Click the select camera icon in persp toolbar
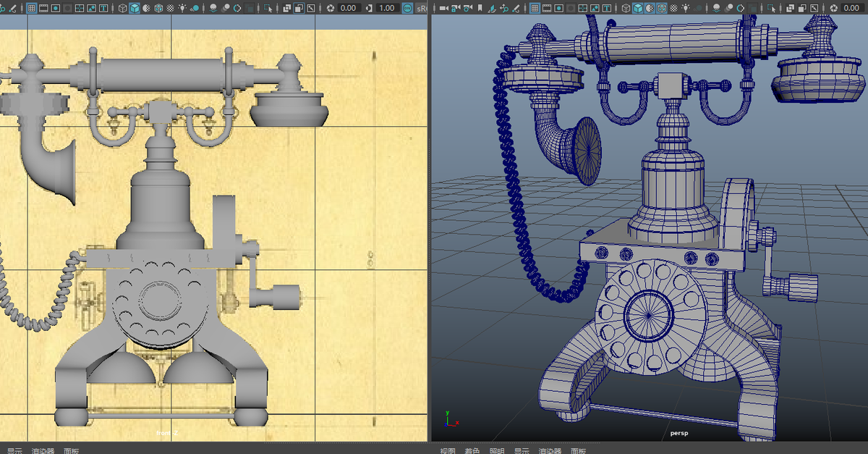The image size is (868, 454). pyautogui.click(x=442, y=8)
